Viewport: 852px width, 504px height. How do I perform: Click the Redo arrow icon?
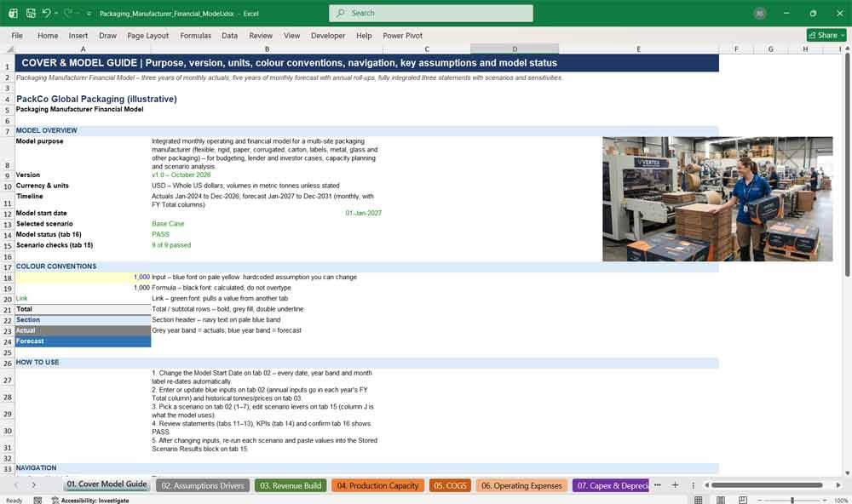(x=68, y=13)
